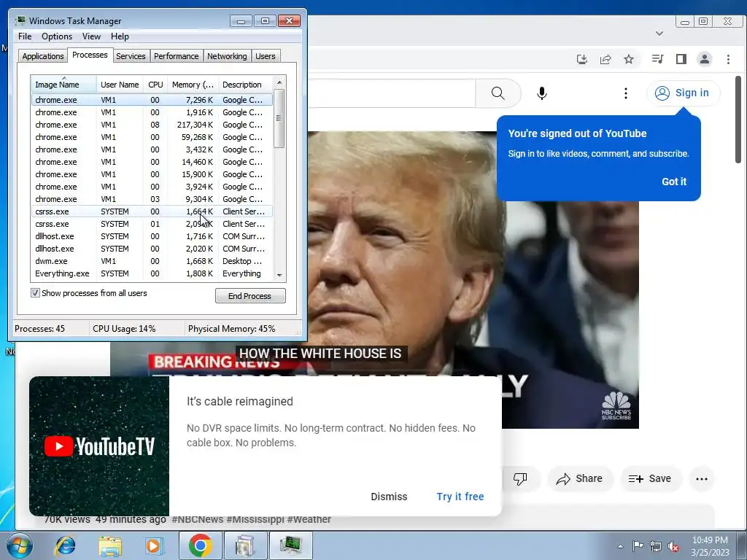Switch to Chrome taskbar button

(200, 545)
